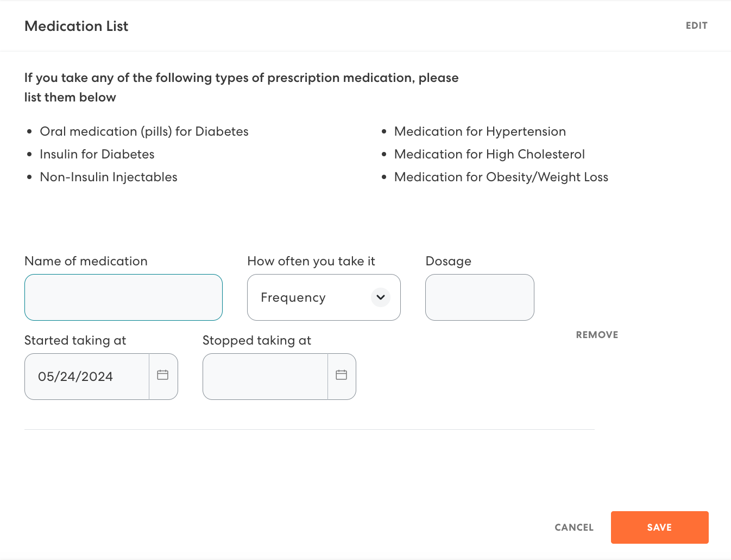
Task: Click the Medication List heading
Action: coord(76,26)
